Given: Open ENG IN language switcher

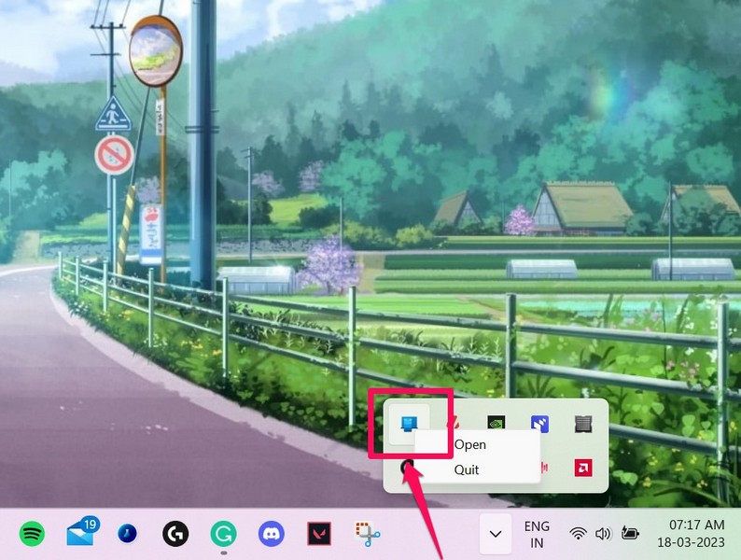Looking at the screenshot, I should pyautogui.click(x=537, y=534).
